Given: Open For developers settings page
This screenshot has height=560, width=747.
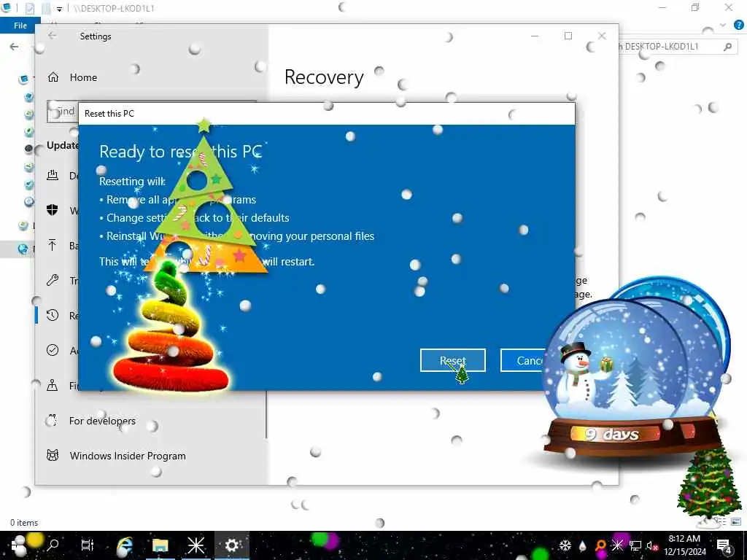Looking at the screenshot, I should click(x=102, y=421).
